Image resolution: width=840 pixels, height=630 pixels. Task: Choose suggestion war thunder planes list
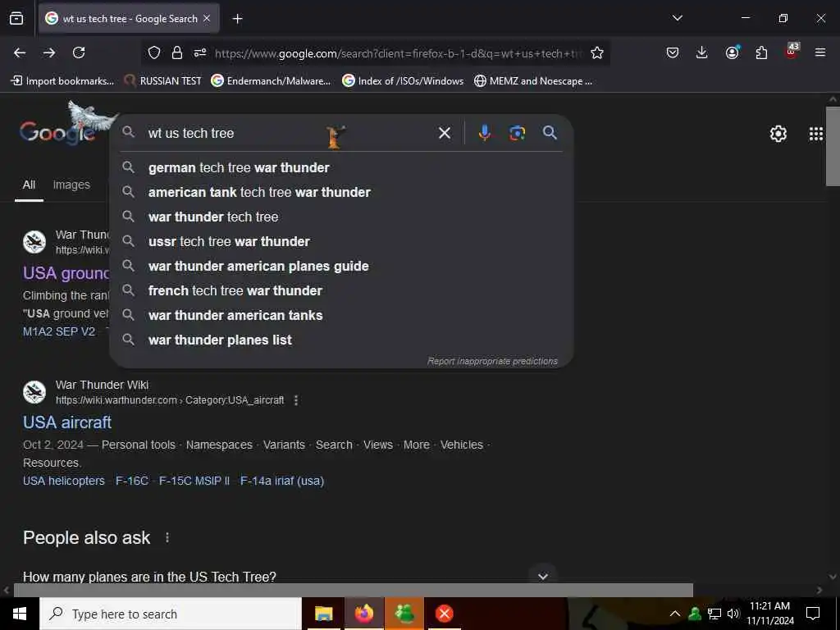pyautogui.click(x=341, y=340)
